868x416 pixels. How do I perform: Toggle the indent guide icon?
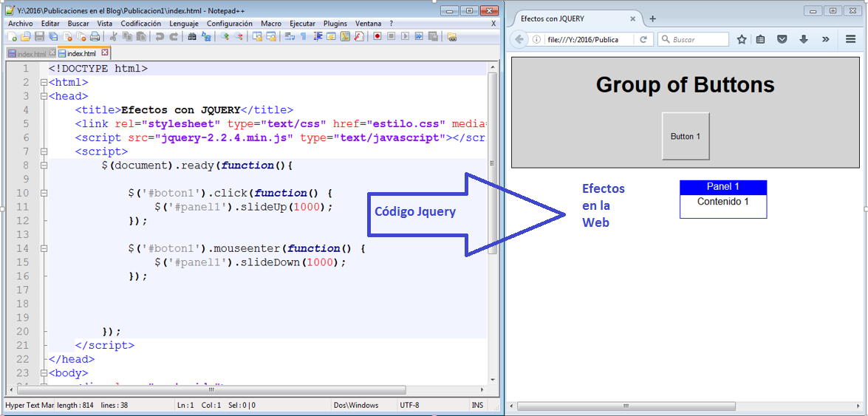(318, 37)
